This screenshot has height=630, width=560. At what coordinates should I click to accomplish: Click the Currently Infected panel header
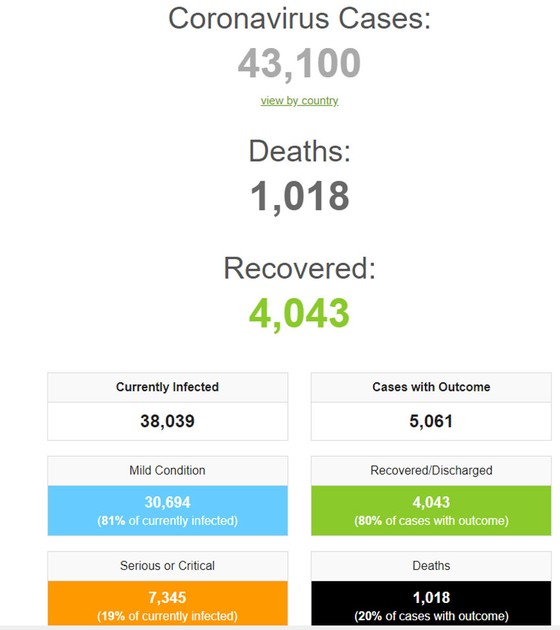click(x=168, y=387)
